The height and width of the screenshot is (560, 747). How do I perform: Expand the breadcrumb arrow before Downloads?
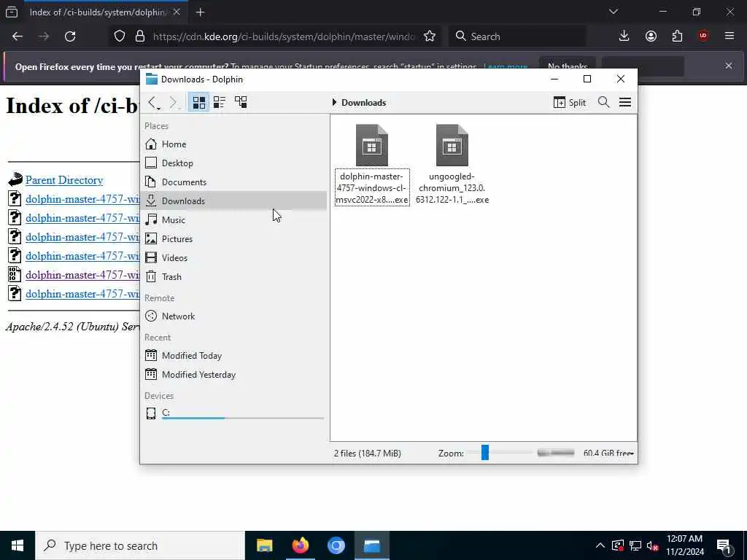(334, 102)
